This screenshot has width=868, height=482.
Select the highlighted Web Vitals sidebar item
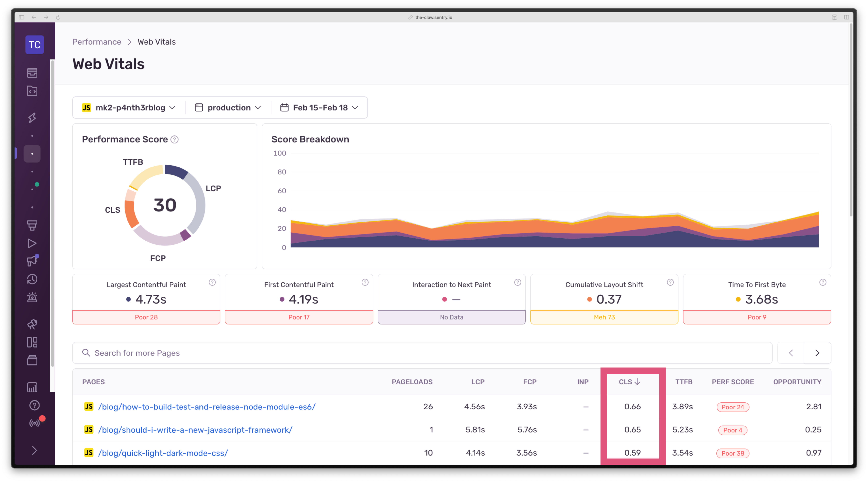pyautogui.click(x=32, y=154)
